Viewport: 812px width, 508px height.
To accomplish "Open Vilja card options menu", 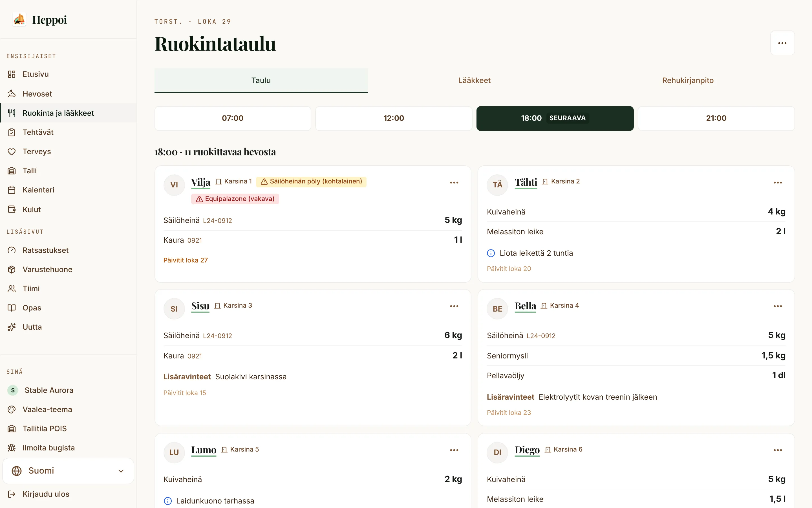I will click(454, 182).
